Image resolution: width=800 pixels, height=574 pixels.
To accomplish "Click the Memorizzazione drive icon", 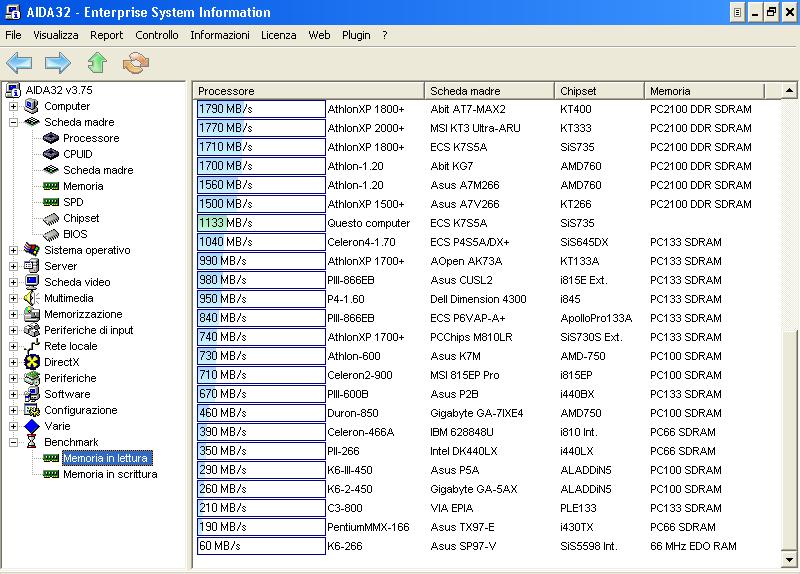I will [32, 314].
